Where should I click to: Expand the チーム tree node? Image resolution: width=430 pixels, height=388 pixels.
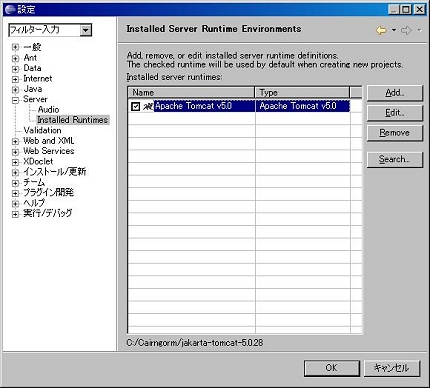tap(15, 183)
